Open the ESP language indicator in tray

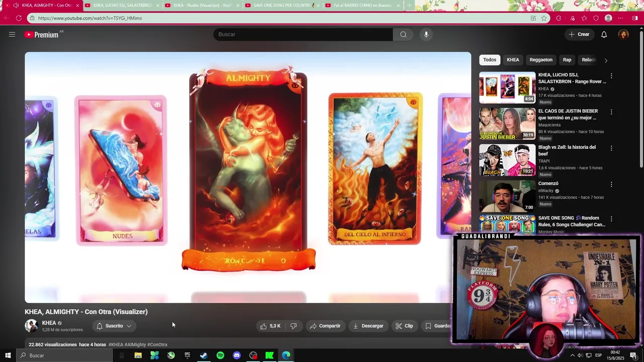[x=598, y=355]
